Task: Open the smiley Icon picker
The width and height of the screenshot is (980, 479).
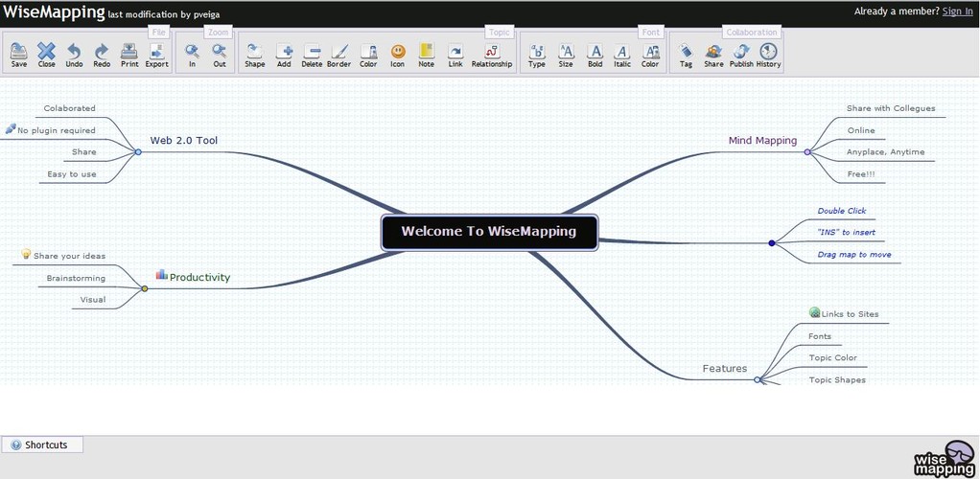Action: [398, 55]
